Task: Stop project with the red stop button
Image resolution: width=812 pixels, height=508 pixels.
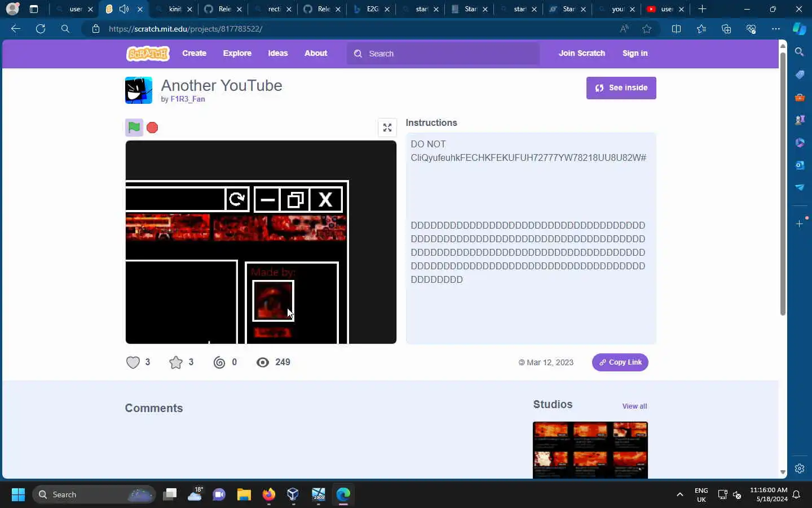Action: [152, 128]
